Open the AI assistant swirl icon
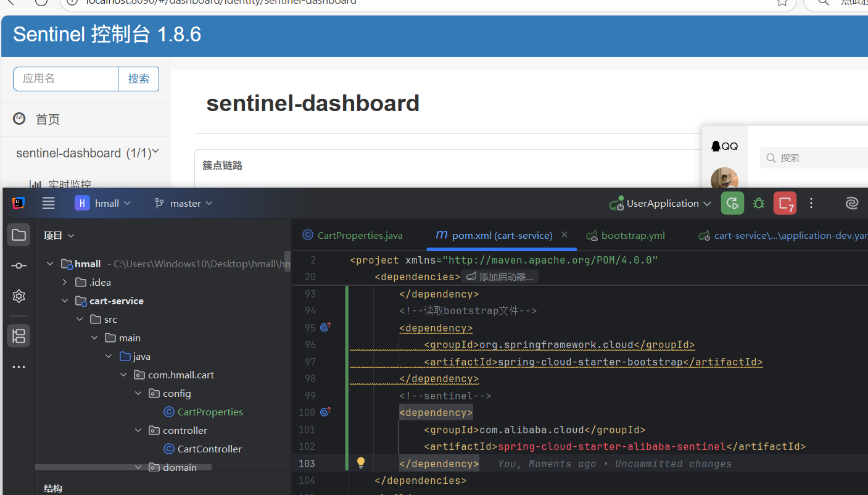This screenshot has height=495, width=868. (x=852, y=203)
